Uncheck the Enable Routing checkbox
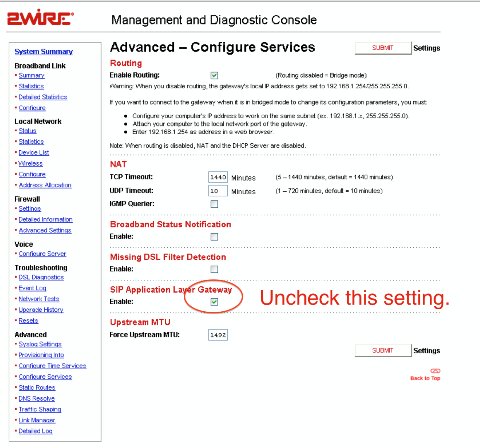The image size is (480, 445). click(x=214, y=75)
